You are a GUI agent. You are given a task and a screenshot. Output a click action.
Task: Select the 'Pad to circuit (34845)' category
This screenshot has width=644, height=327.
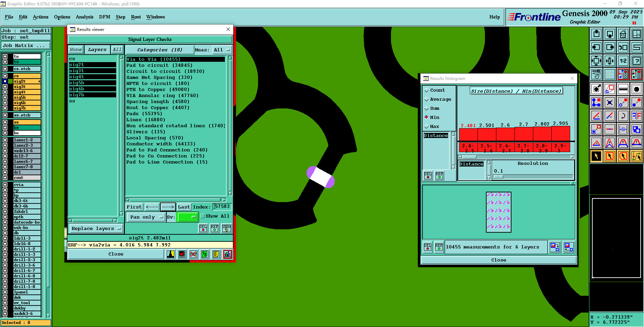pos(159,65)
